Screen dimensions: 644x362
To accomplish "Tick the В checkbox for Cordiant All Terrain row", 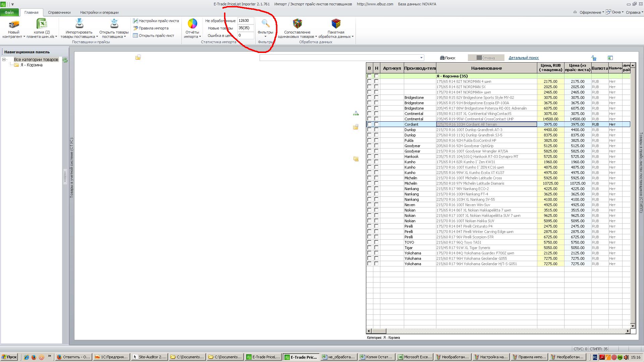I will (x=369, y=124).
